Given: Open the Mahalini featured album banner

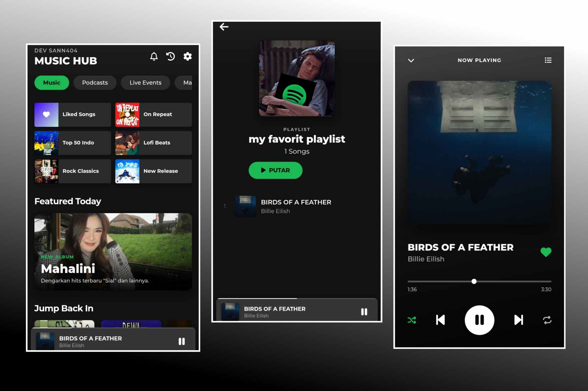Looking at the screenshot, I should click(x=113, y=251).
